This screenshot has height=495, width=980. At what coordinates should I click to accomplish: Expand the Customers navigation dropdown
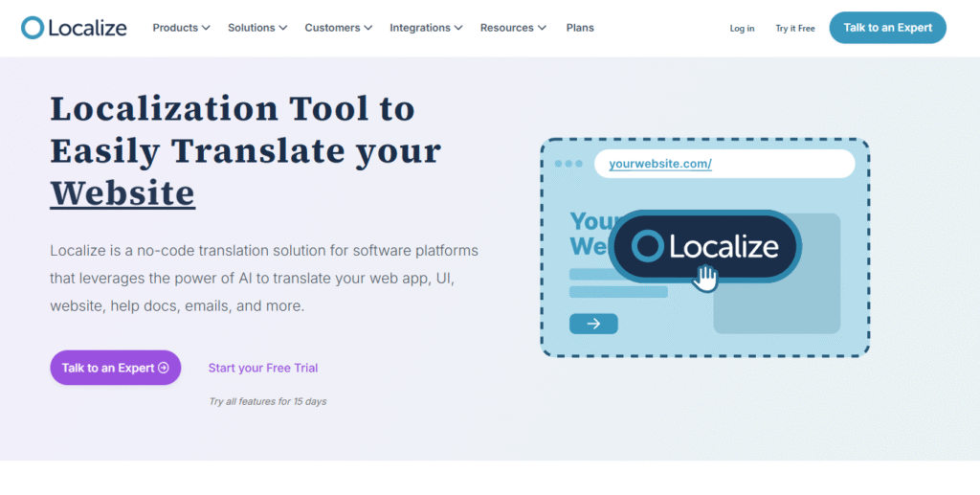tap(338, 28)
